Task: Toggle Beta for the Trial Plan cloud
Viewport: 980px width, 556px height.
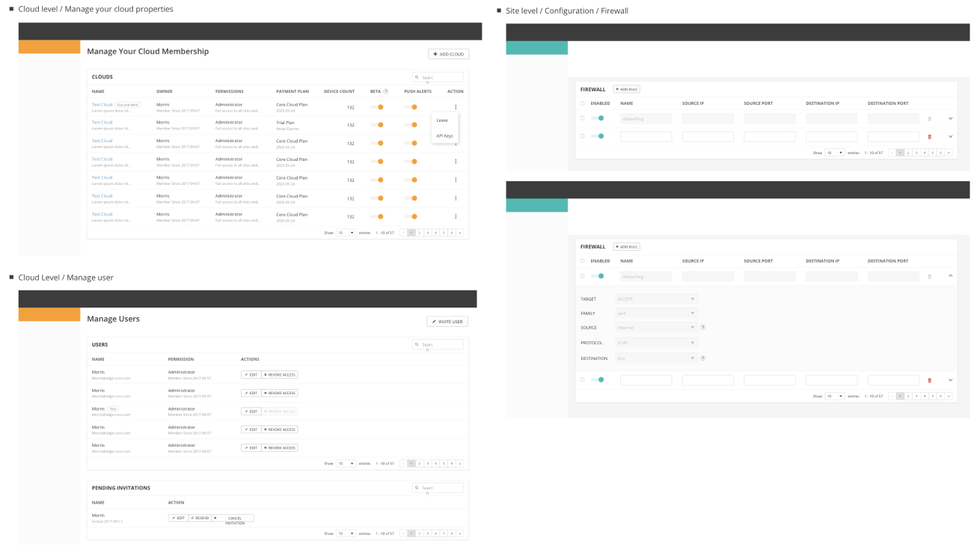Action: (x=377, y=125)
